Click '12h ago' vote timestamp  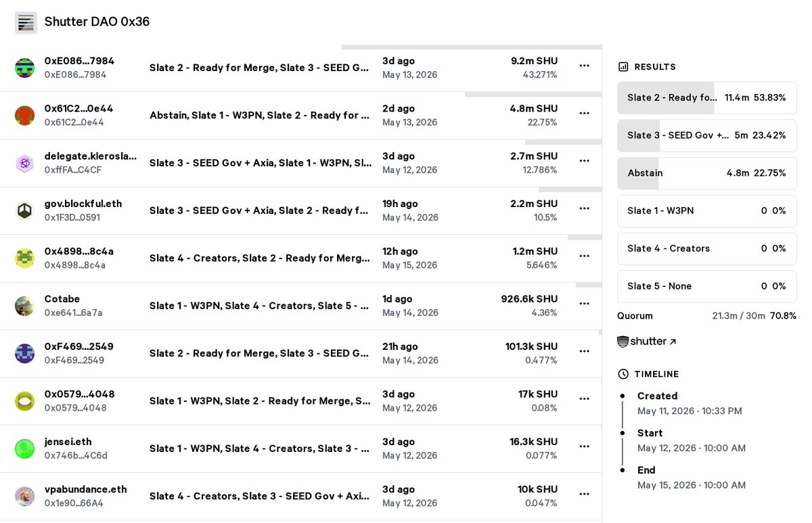tap(400, 251)
